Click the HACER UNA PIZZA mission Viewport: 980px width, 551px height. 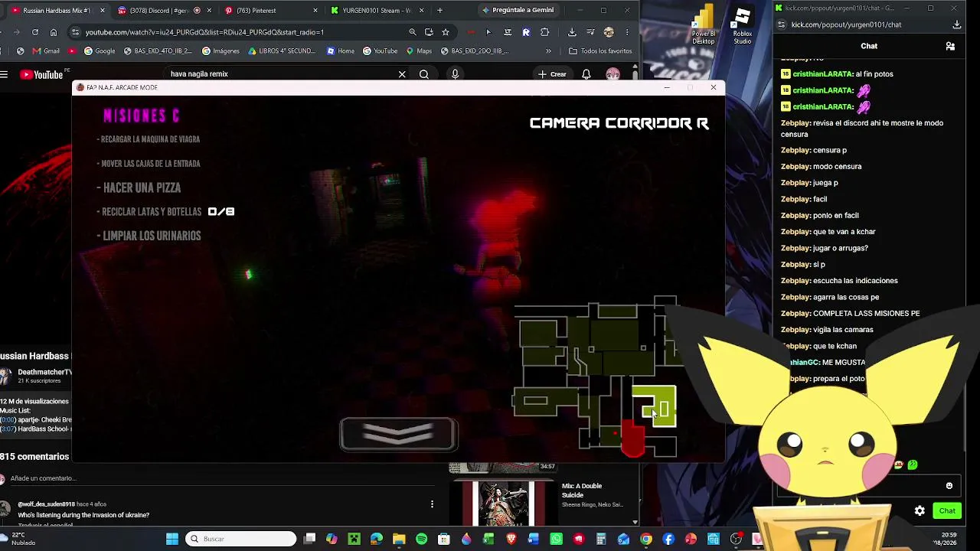[x=142, y=187]
